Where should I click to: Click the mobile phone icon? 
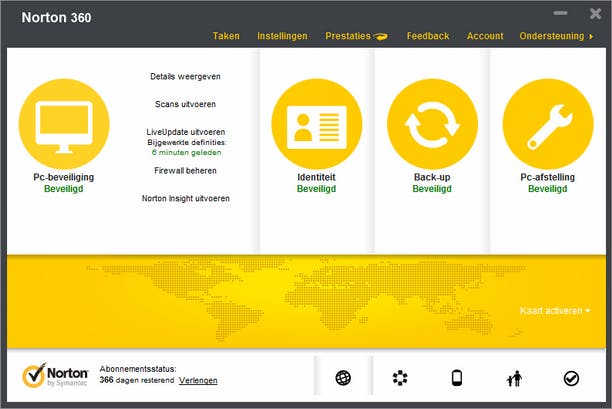coord(457,378)
